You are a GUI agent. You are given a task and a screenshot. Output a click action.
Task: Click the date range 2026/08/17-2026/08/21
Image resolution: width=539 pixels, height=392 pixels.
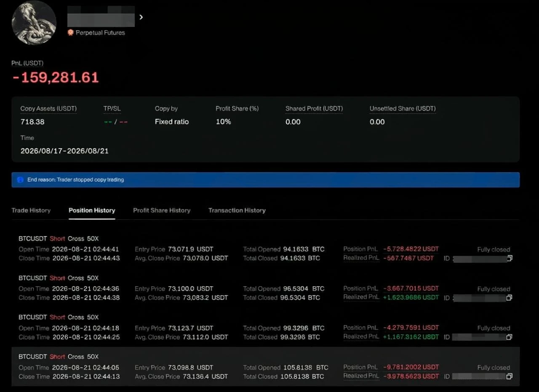click(x=64, y=151)
